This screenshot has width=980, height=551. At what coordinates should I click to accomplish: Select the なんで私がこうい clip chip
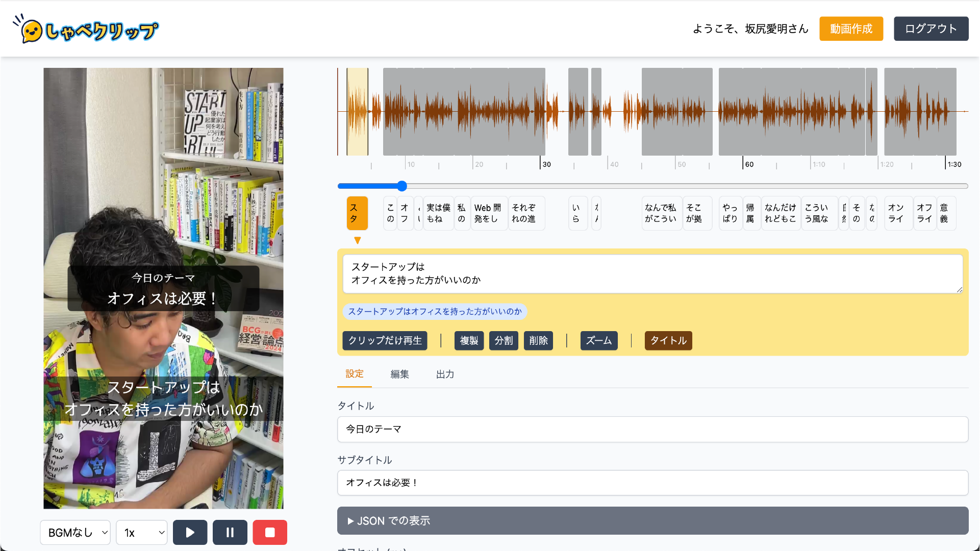point(661,213)
